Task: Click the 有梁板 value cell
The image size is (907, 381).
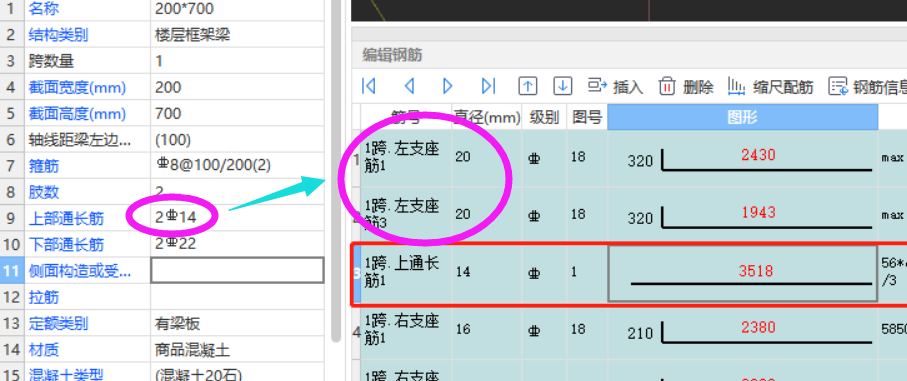Action: click(178, 323)
